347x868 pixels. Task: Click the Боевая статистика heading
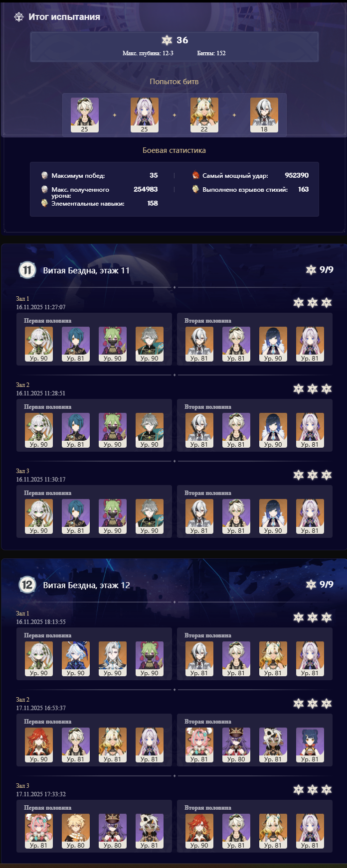(174, 150)
